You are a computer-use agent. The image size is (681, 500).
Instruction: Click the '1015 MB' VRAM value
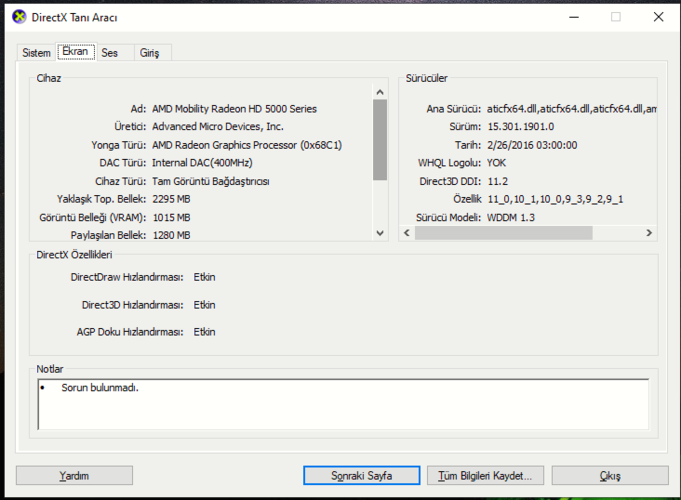click(x=172, y=217)
